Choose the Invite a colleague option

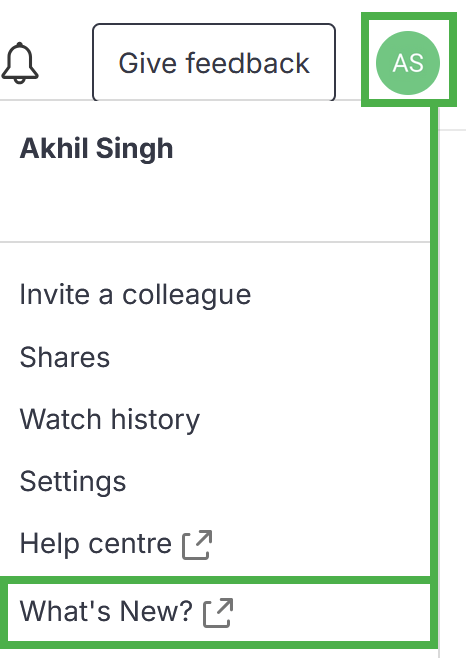tap(135, 295)
